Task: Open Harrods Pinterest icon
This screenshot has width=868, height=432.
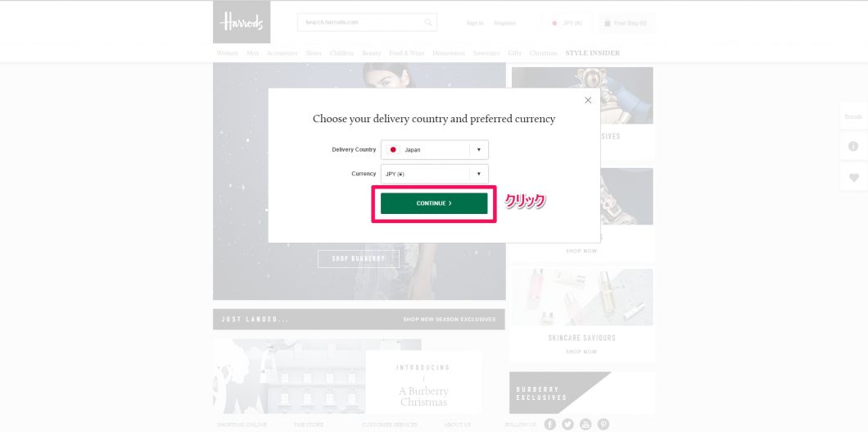Action: coord(603,425)
